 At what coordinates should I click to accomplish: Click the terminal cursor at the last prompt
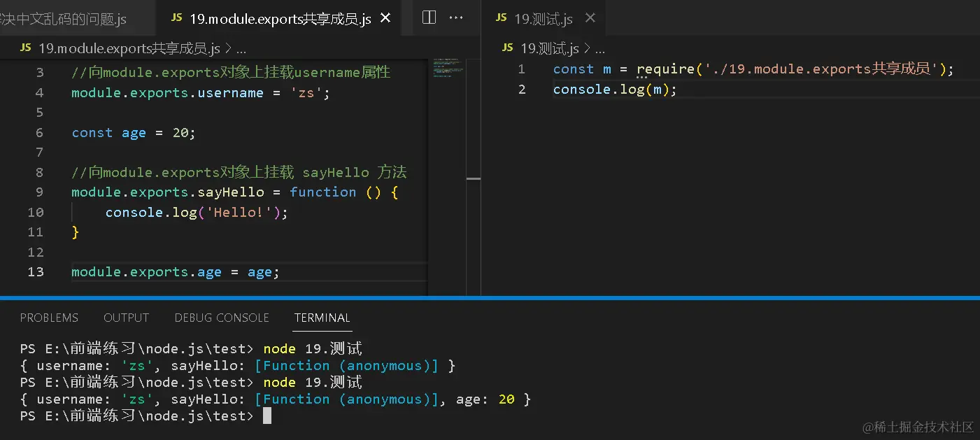267,416
